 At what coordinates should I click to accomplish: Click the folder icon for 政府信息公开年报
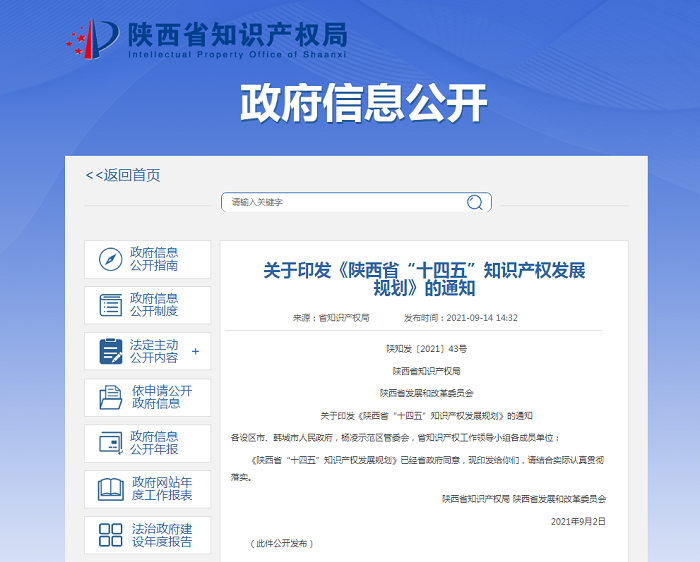tap(110, 443)
